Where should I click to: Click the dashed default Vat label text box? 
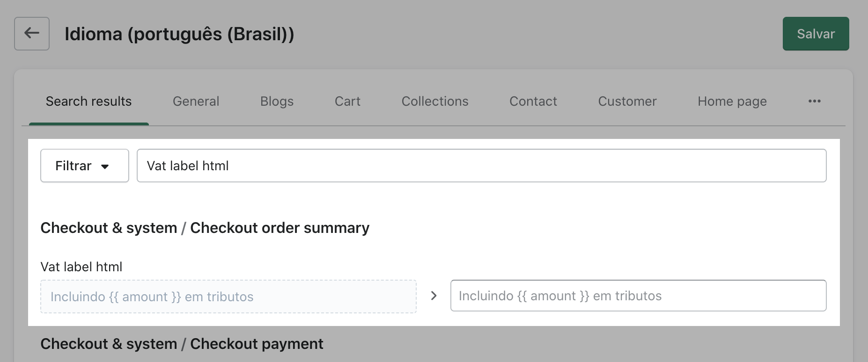(x=228, y=297)
